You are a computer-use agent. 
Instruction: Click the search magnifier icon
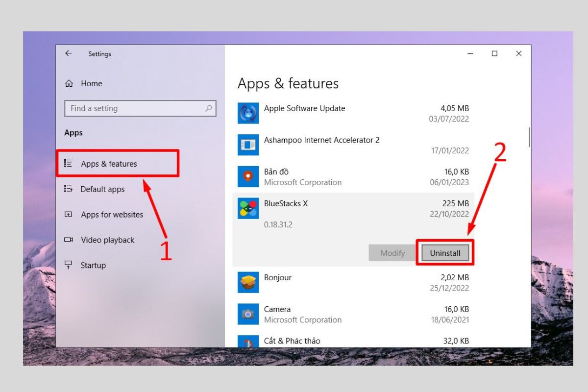(x=209, y=108)
